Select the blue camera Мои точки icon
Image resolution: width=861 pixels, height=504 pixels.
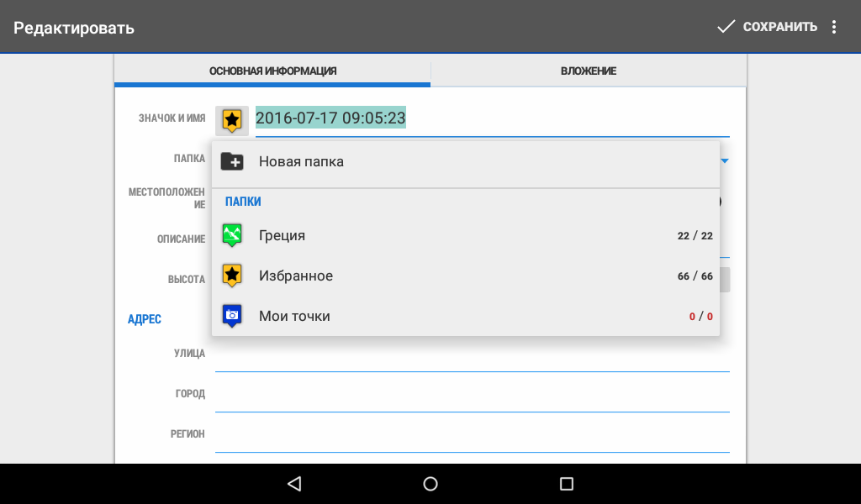(x=232, y=316)
